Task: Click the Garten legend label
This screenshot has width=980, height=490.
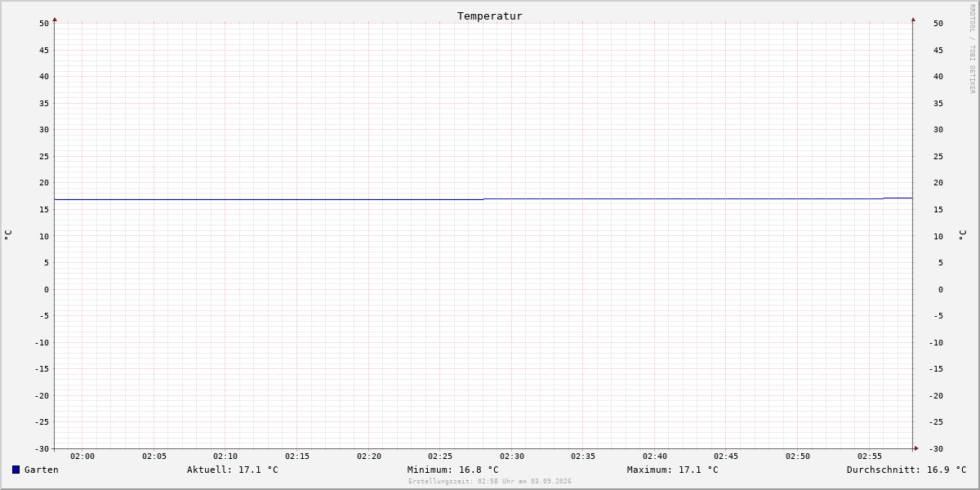Action: pos(42,470)
